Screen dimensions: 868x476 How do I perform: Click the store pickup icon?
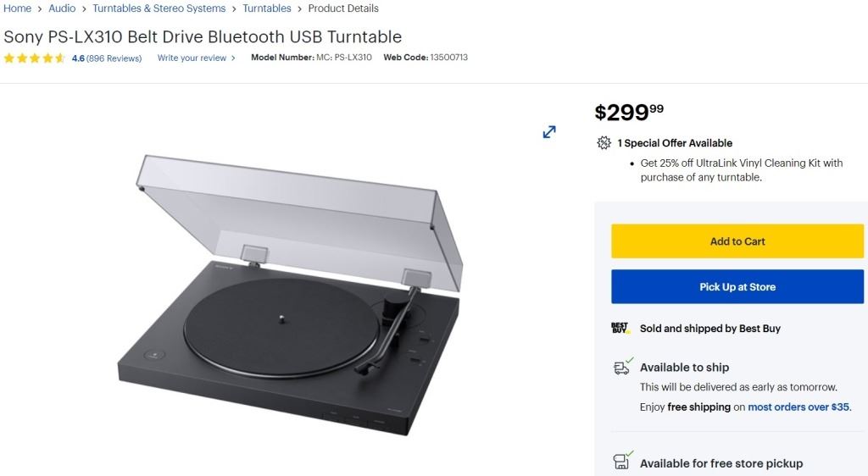(x=623, y=462)
